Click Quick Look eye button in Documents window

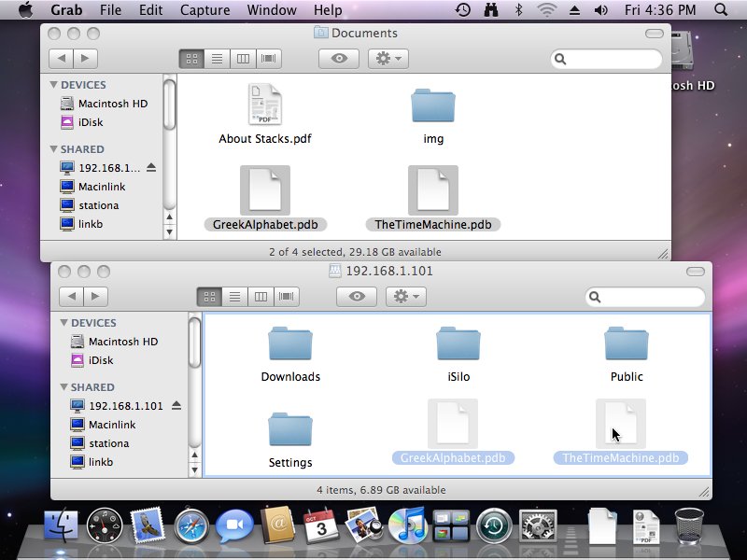click(338, 58)
